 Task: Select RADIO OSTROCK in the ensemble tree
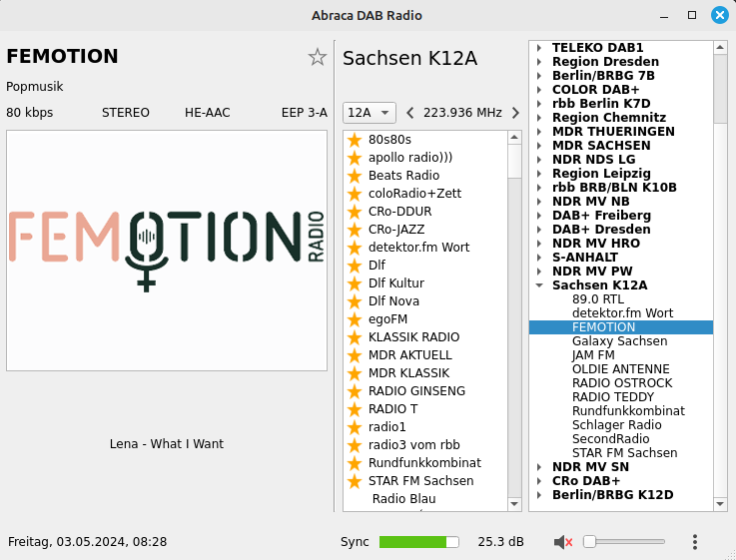621,383
